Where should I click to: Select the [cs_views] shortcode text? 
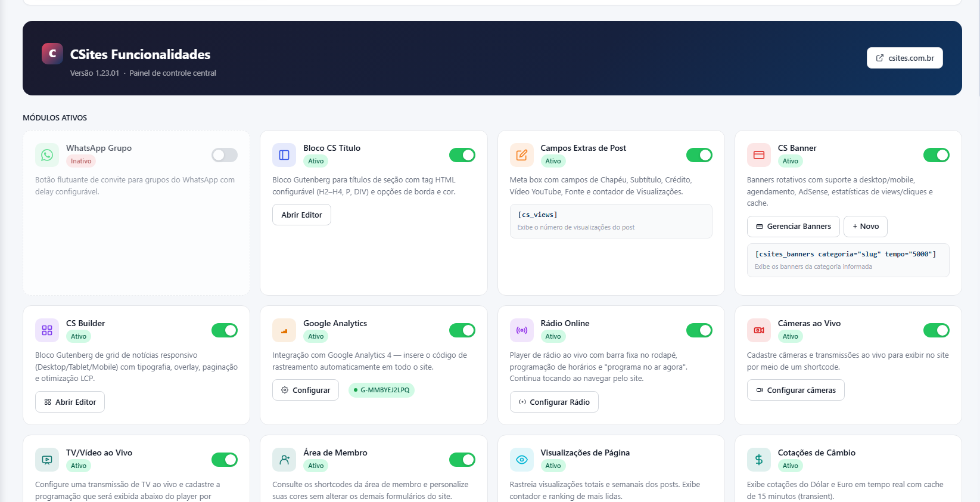537,215
